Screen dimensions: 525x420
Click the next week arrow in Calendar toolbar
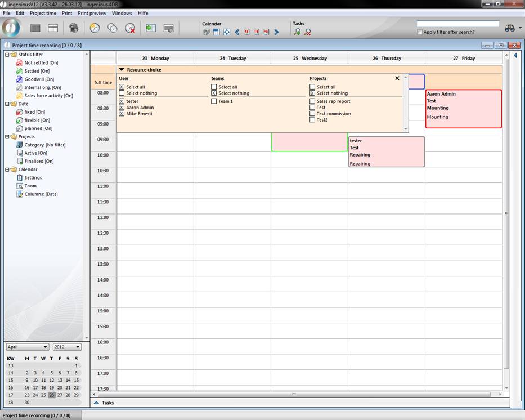[276, 32]
